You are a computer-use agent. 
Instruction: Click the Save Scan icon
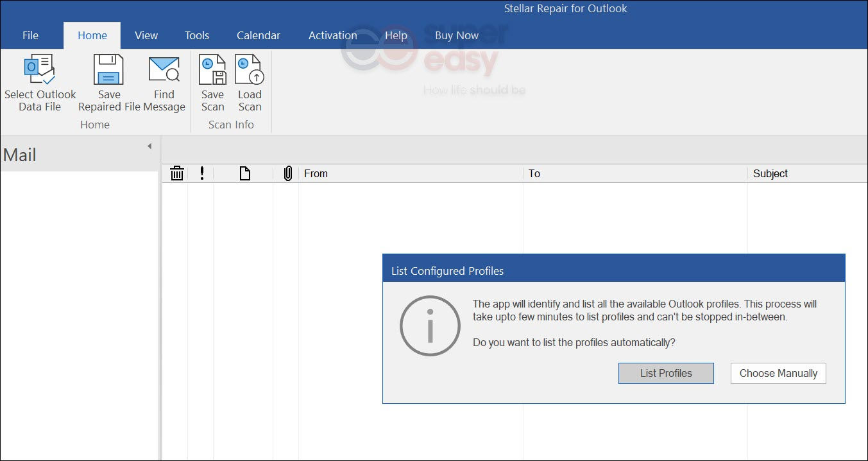pos(212,69)
